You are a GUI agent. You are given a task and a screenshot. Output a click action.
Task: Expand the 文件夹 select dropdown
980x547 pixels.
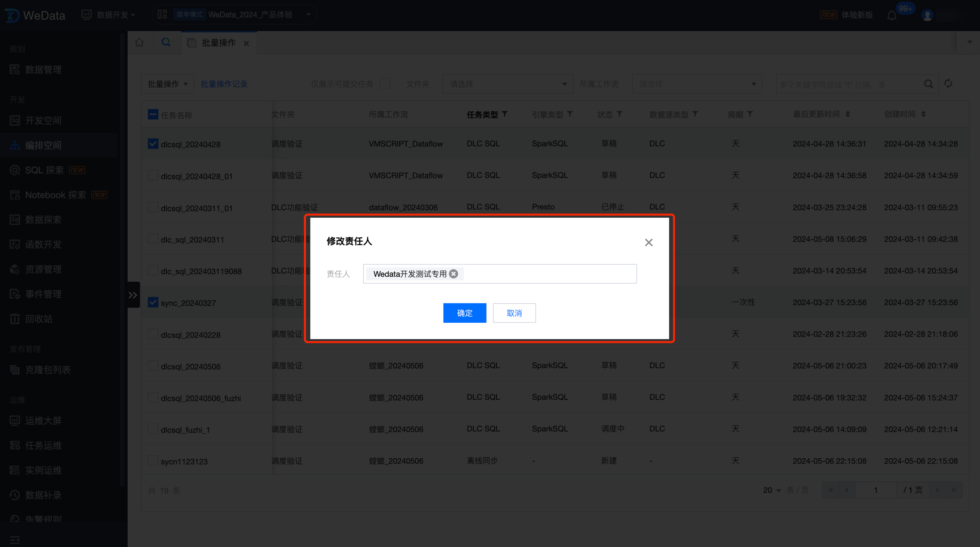point(508,84)
